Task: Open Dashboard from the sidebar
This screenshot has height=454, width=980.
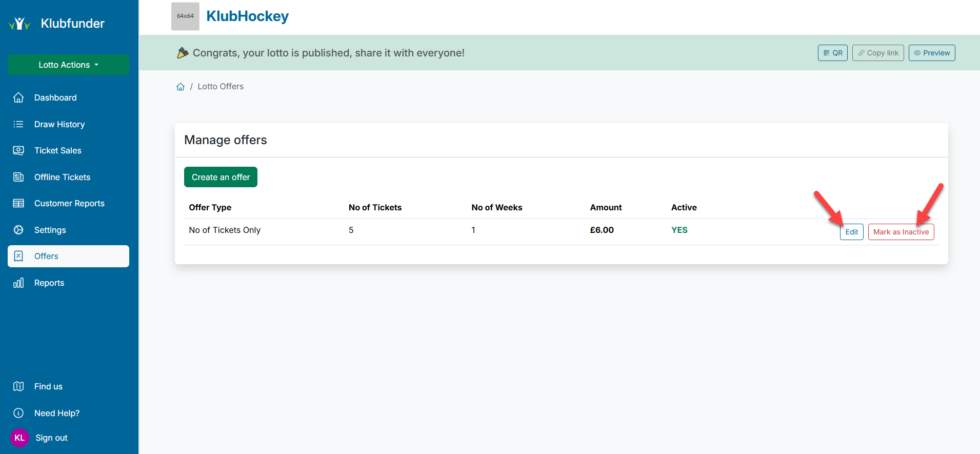Action: click(55, 97)
